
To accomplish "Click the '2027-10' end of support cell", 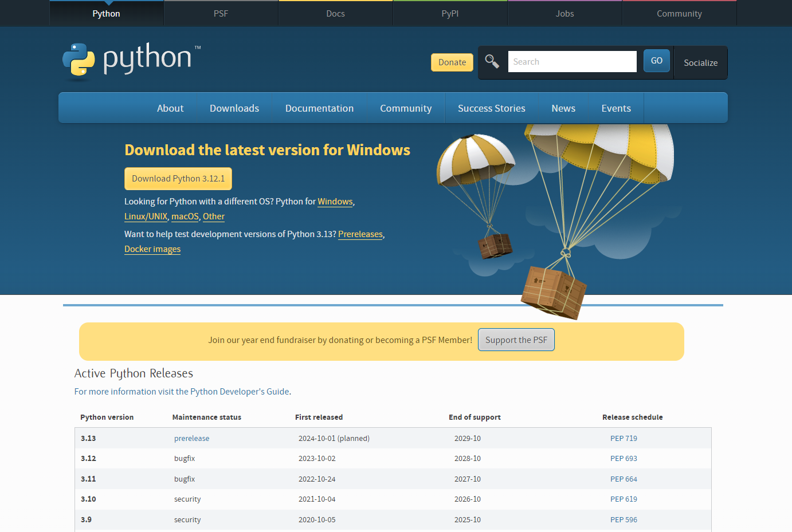I will click(x=468, y=479).
